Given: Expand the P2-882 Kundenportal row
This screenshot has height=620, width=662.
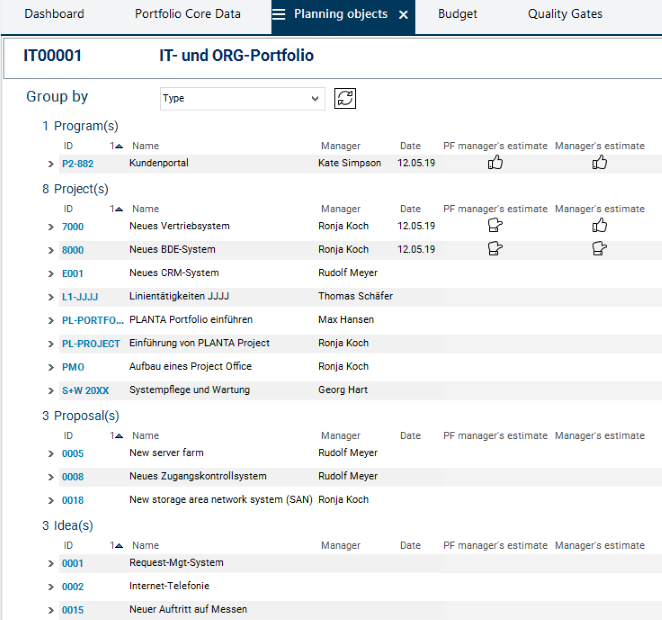Looking at the screenshot, I should [x=50, y=164].
